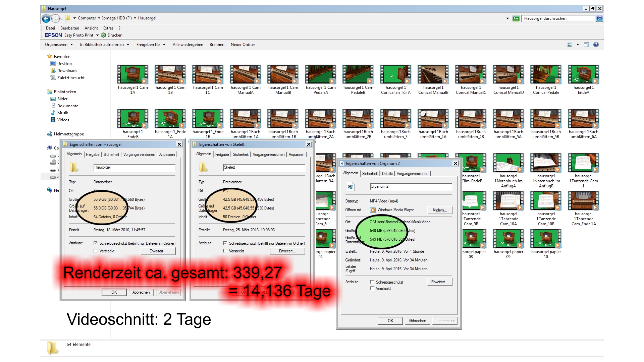This screenshot has width=644, height=362.
Task: Expand the view options dropdown arrow
Action: pyautogui.click(x=578, y=45)
